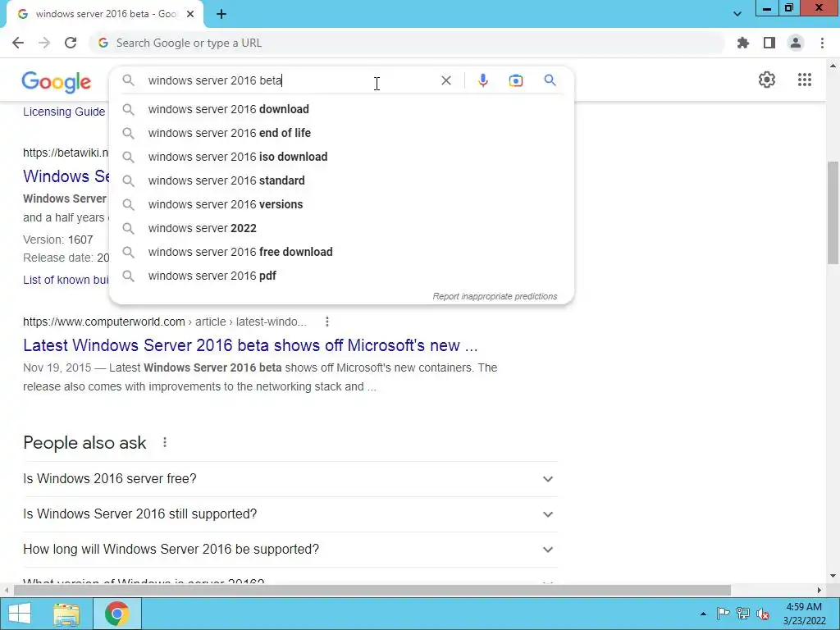Click the network tray icon
This screenshot has height=630, width=840.
coord(743,614)
